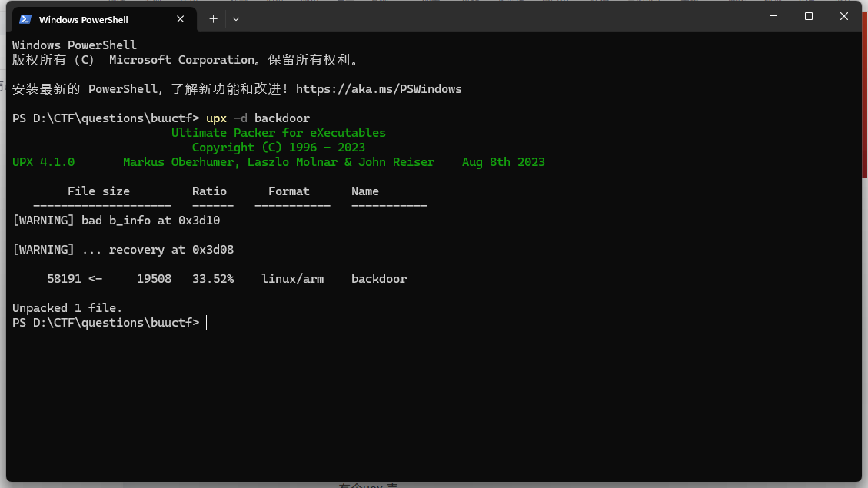Screen dimensions: 868x488
Task: Click the 'Aug 8th 2023' date text
Action: (504, 162)
